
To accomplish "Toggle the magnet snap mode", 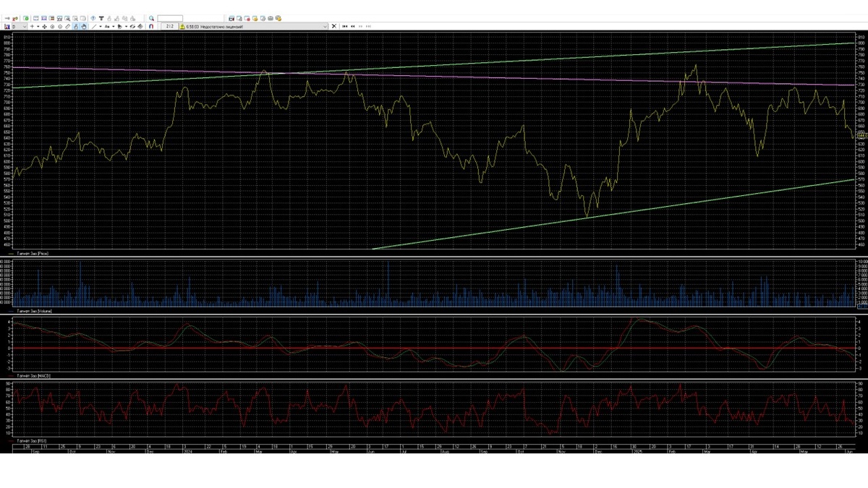I will (x=151, y=26).
